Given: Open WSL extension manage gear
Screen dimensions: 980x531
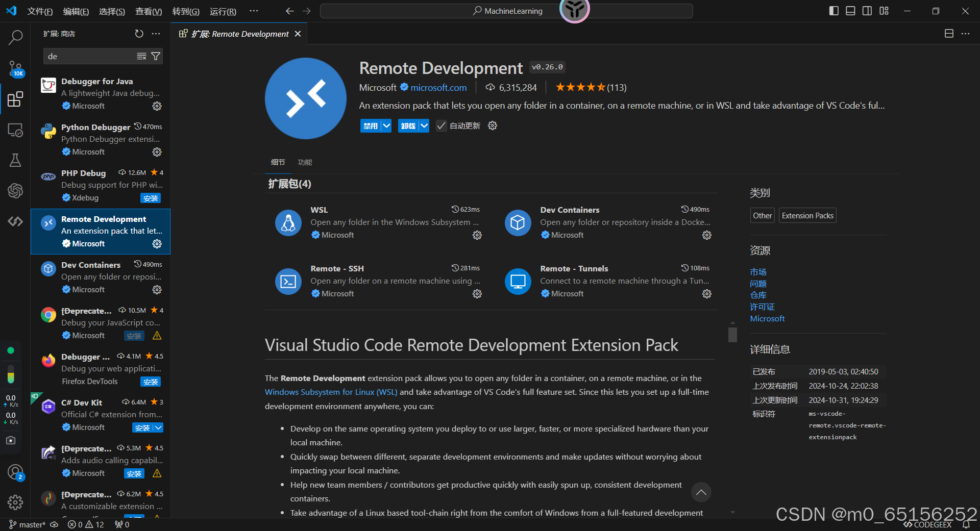Looking at the screenshot, I should (x=477, y=235).
